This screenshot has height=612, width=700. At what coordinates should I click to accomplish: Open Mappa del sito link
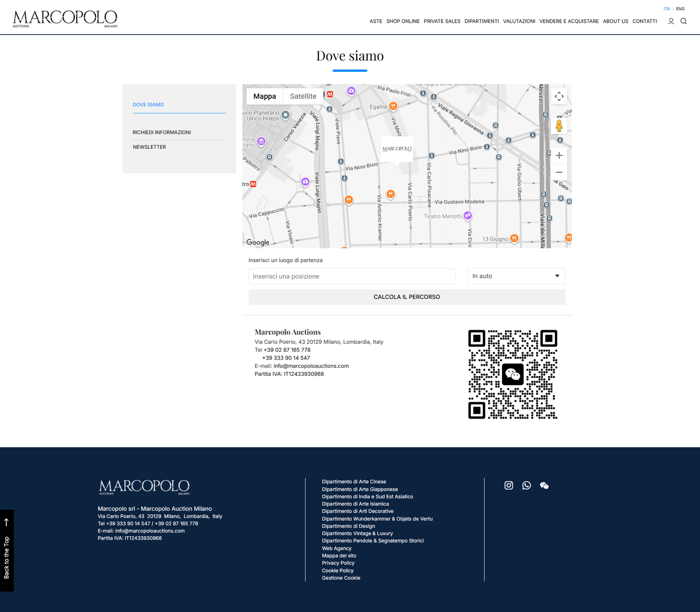coord(339,556)
